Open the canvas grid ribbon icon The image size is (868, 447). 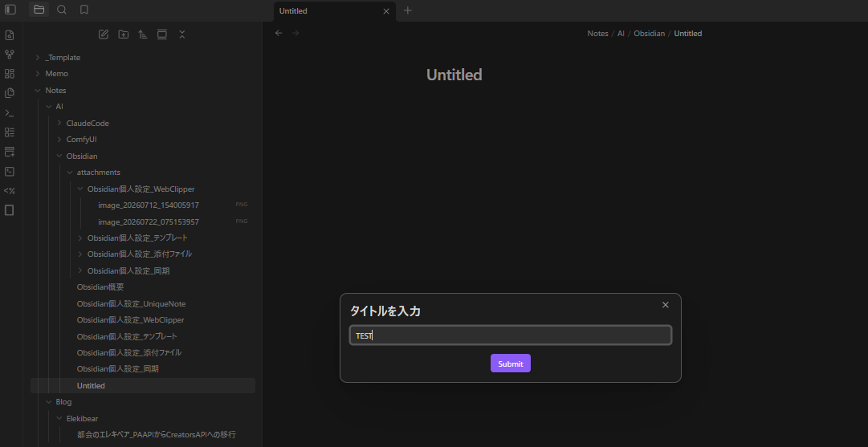point(10,74)
